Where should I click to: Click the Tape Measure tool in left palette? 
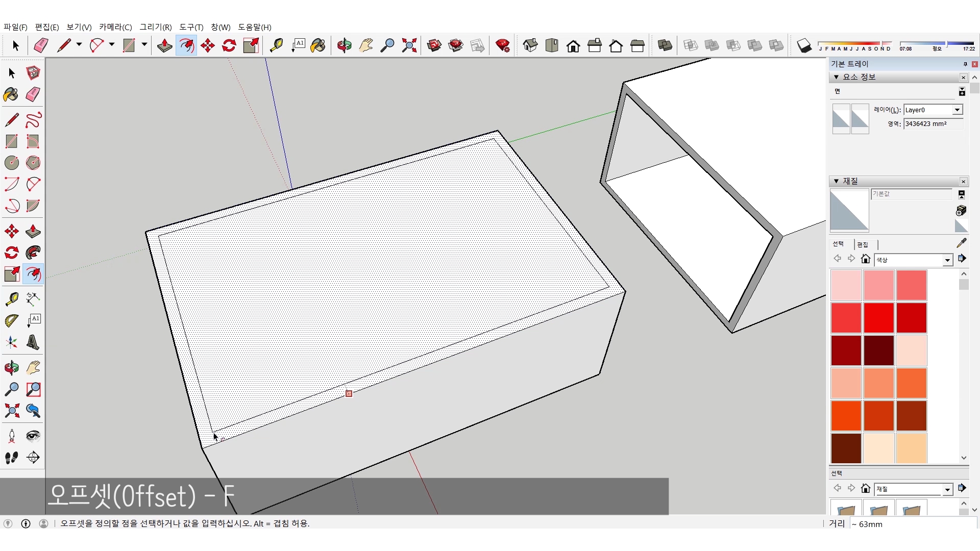tap(12, 298)
